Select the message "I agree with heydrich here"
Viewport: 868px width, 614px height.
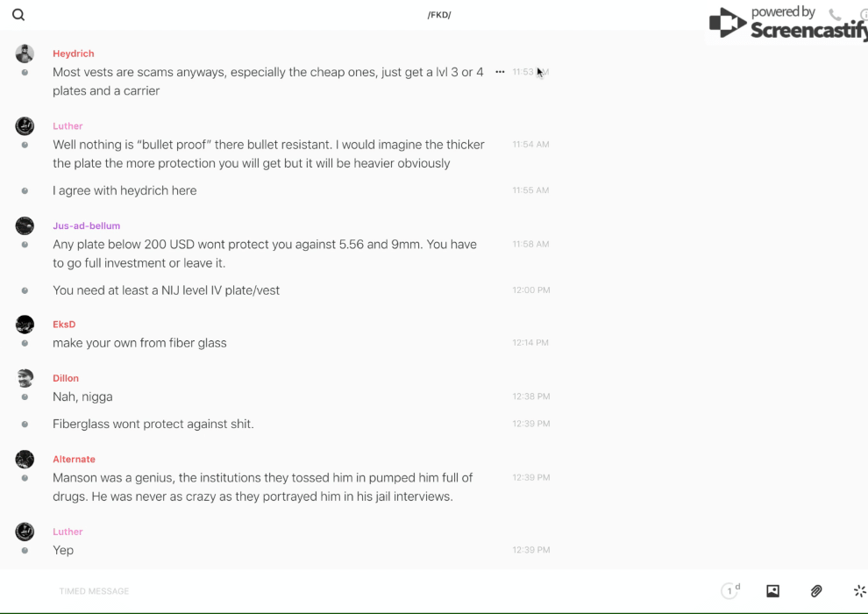click(x=125, y=190)
